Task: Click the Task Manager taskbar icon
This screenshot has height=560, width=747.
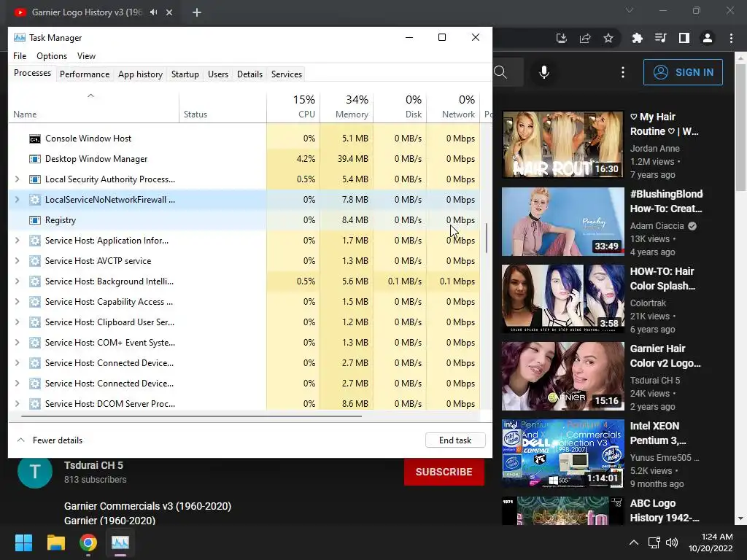Action: click(x=120, y=542)
